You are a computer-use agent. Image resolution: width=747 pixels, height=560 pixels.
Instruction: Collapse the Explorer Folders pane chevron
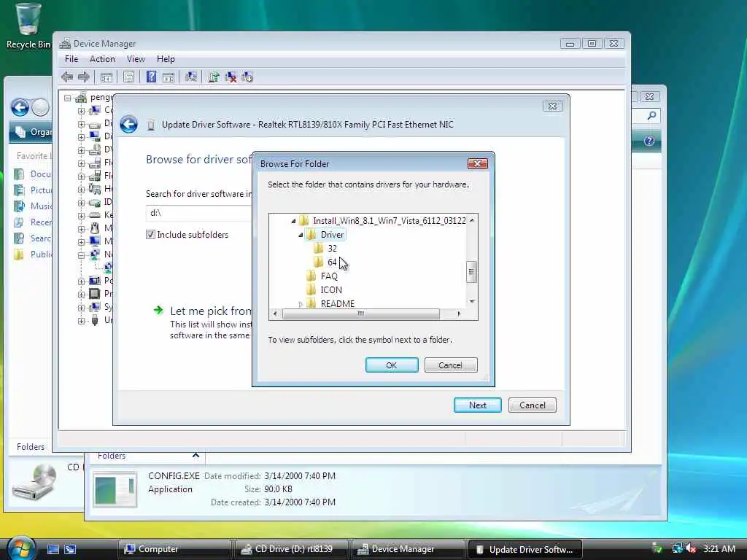(196, 455)
